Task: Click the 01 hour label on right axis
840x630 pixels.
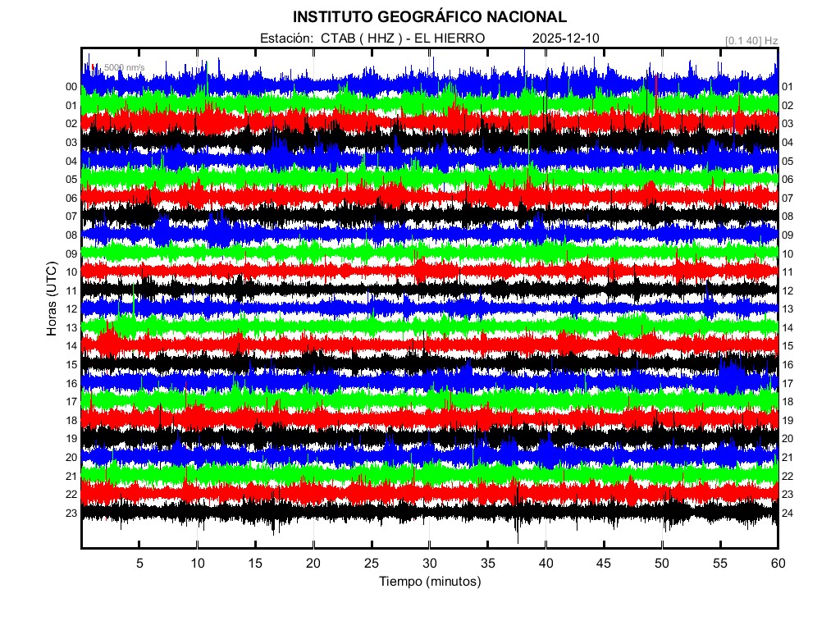Action: (x=787, y=87)
